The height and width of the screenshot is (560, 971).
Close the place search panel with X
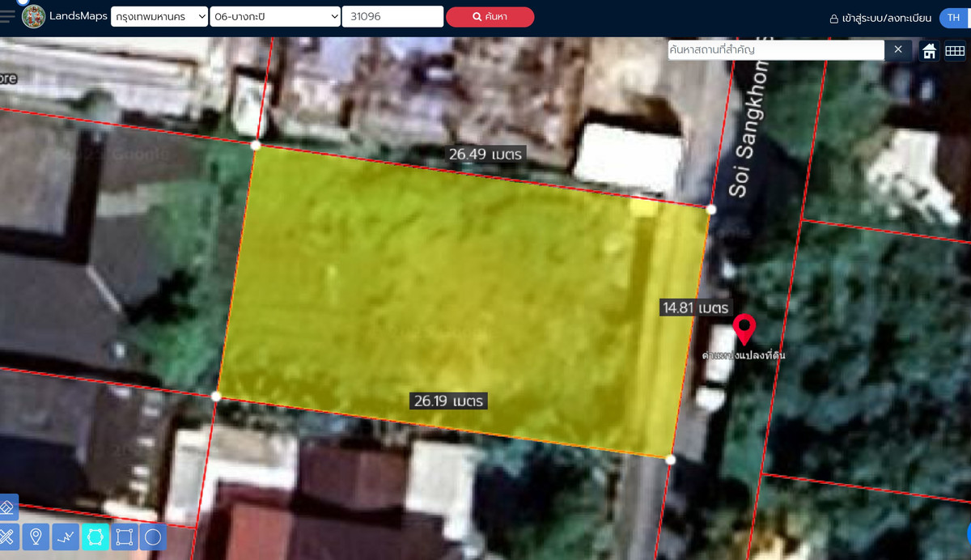898,49
